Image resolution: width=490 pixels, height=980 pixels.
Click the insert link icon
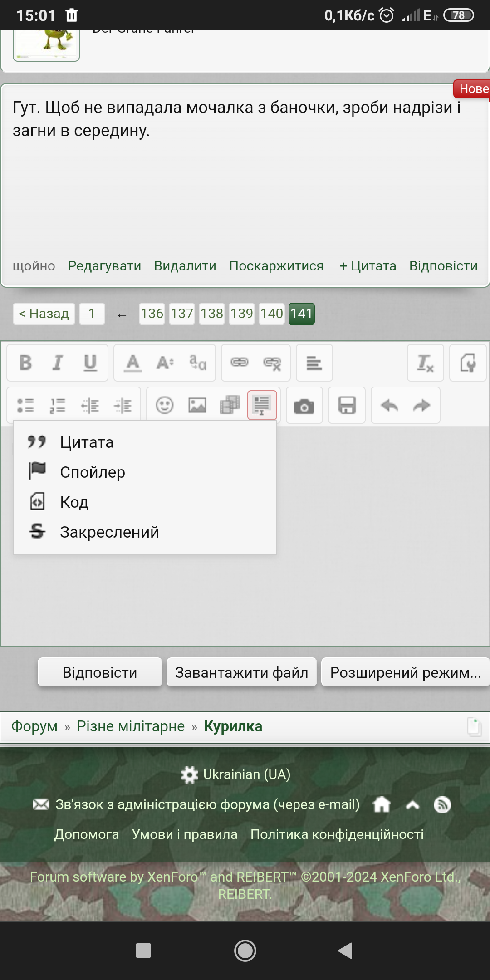pyautogui.click(x=240, y=362)
